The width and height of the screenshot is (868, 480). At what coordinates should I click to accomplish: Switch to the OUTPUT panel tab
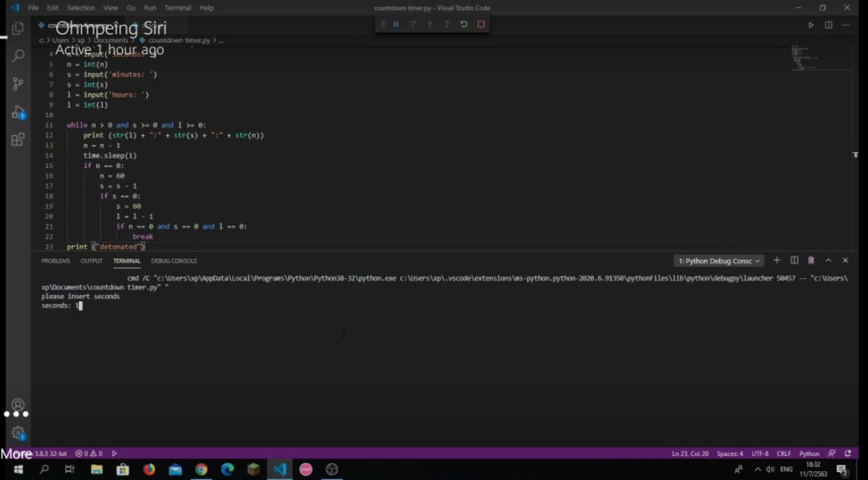(92, 261)
